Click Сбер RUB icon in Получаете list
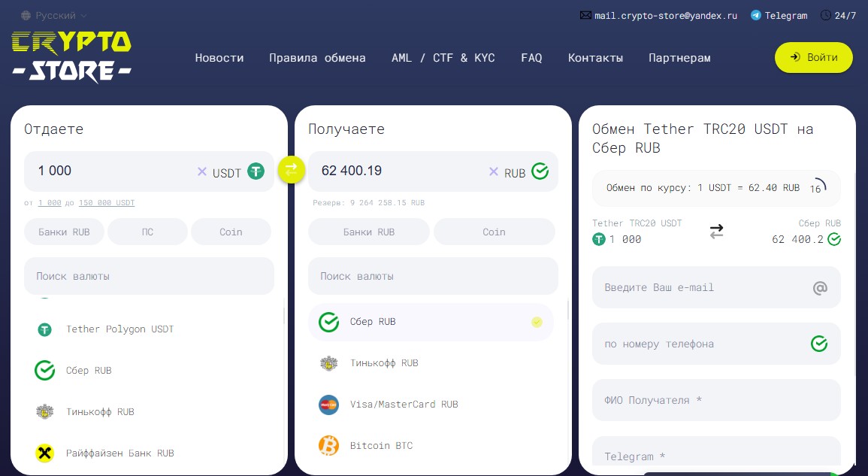This screenshot has height=476, width=868. point(329,322)
